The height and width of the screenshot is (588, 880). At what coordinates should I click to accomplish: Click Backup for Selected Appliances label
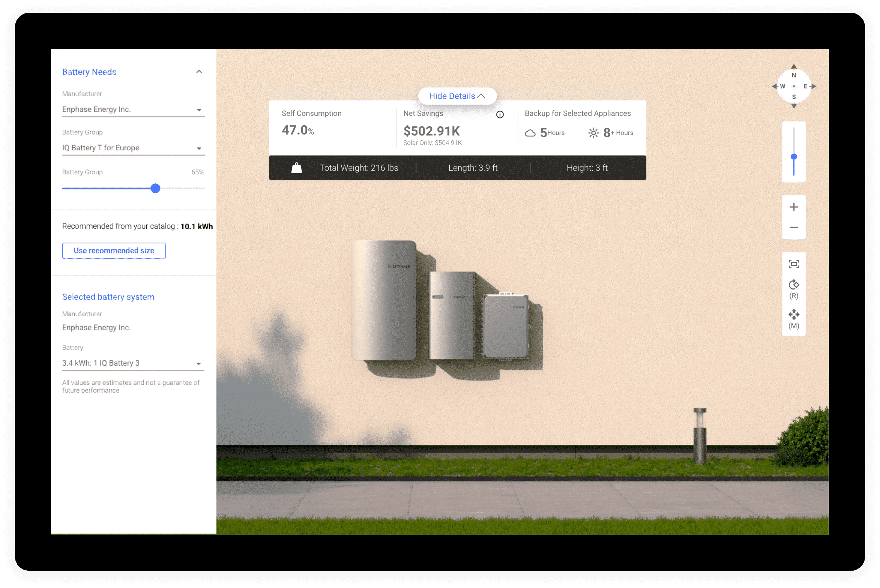click(x=578, y=113)
